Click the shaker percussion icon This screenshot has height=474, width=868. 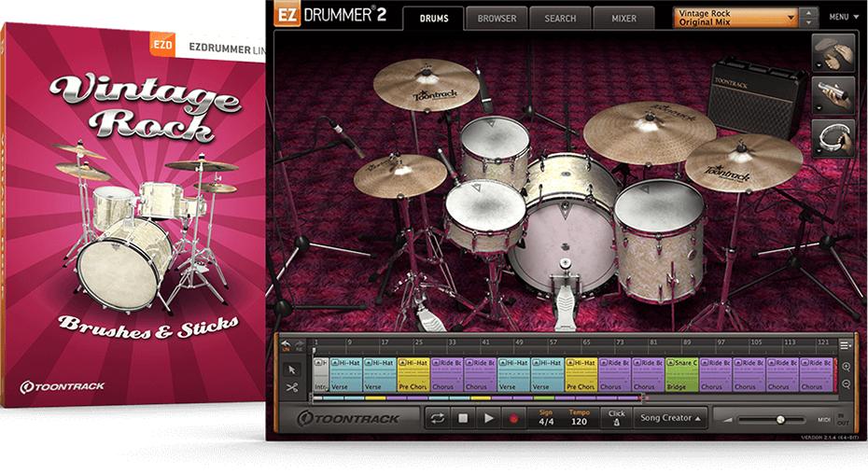pos(833,95)
